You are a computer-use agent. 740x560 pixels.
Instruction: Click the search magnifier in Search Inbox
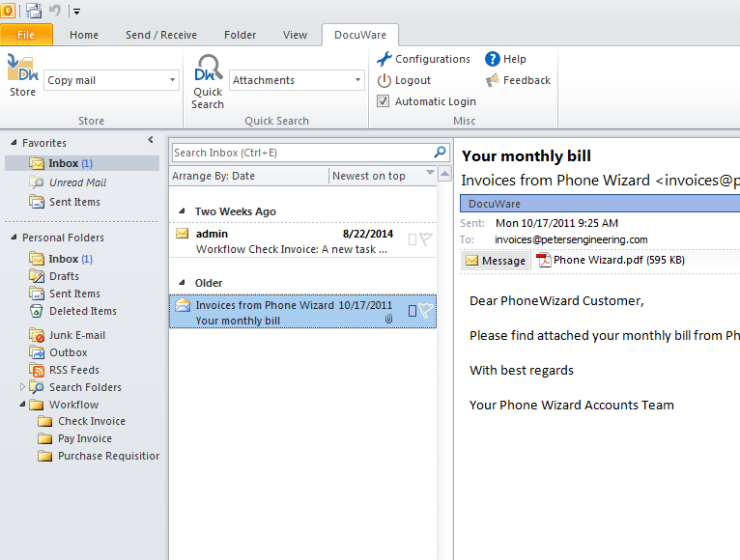(440, 152)
